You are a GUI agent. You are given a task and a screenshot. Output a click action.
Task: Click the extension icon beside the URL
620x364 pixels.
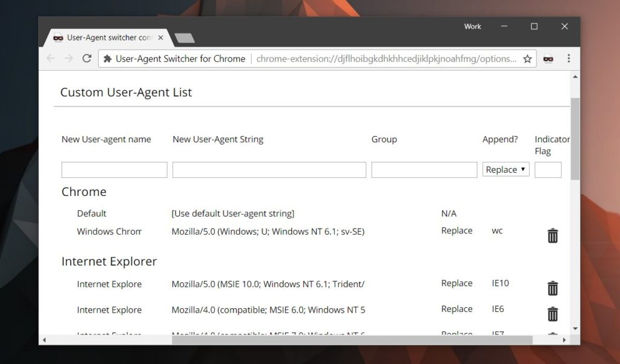coord(108,59)
